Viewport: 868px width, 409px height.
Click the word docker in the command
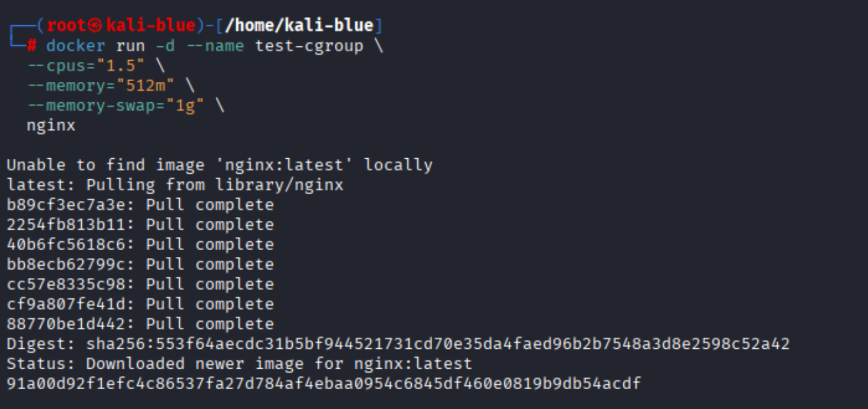[x=76, y=46]
